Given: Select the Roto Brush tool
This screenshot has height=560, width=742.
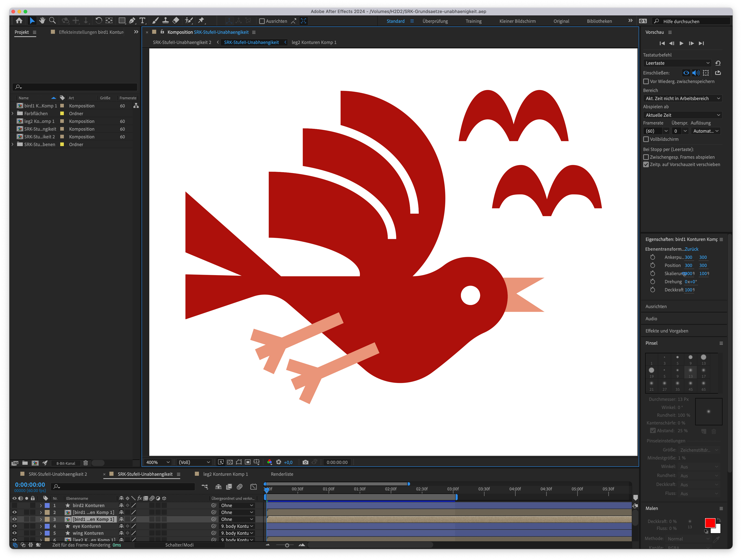Looking at the screenshot, I should point(189,21).
